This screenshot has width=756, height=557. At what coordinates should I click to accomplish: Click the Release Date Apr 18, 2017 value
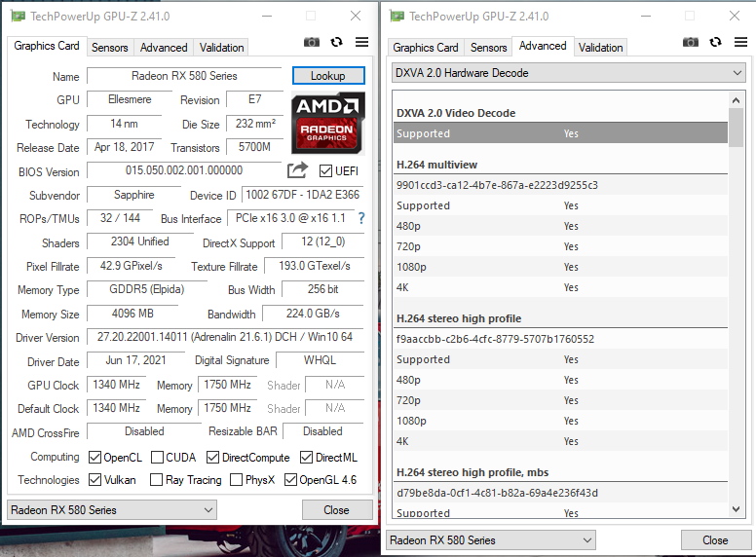[x=125, y=147]
